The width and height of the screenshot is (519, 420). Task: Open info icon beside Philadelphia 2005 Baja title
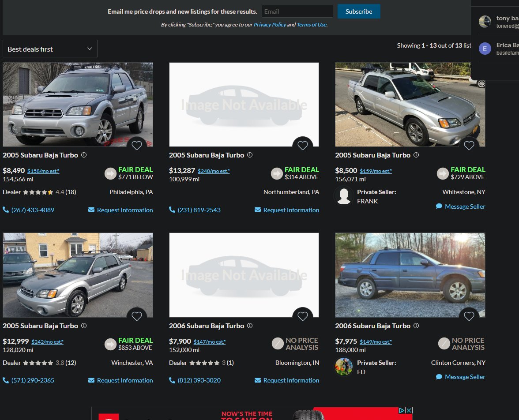[84, 155]
